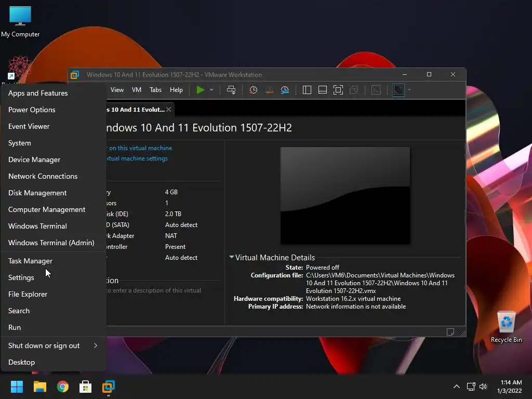Click the console view toolbar icon
The width and height of the screenshot is (532, 399).
click(x=376, y=90)
